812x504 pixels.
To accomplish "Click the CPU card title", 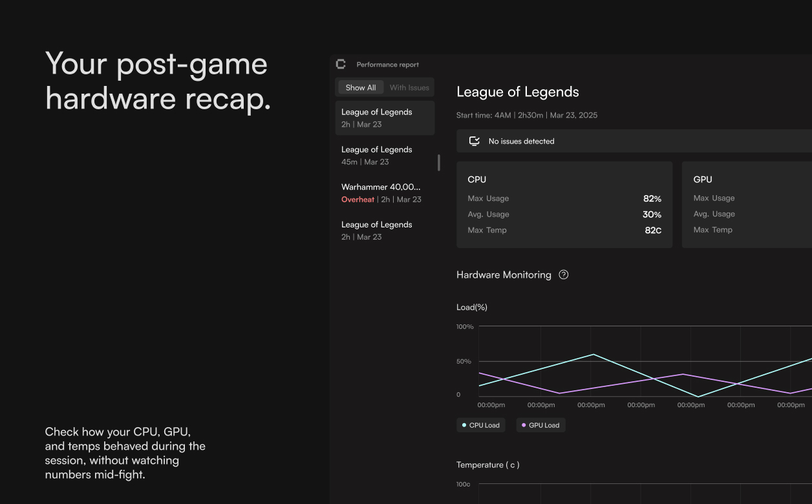I will coord(477,180).
